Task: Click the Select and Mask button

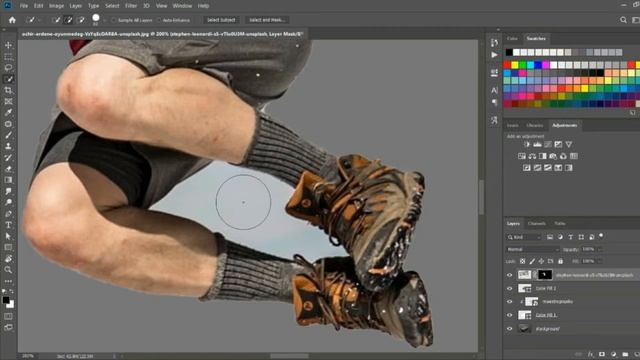Action: tap(267, 20)
